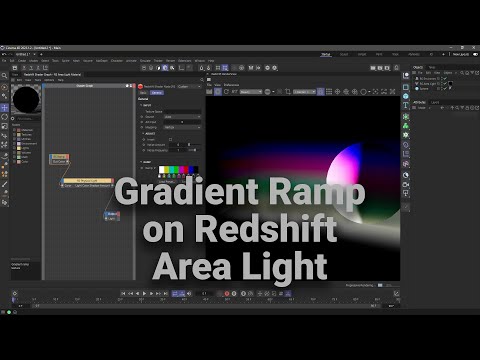Toggle visibility checkmark of RS Area Light

[445, 84]
